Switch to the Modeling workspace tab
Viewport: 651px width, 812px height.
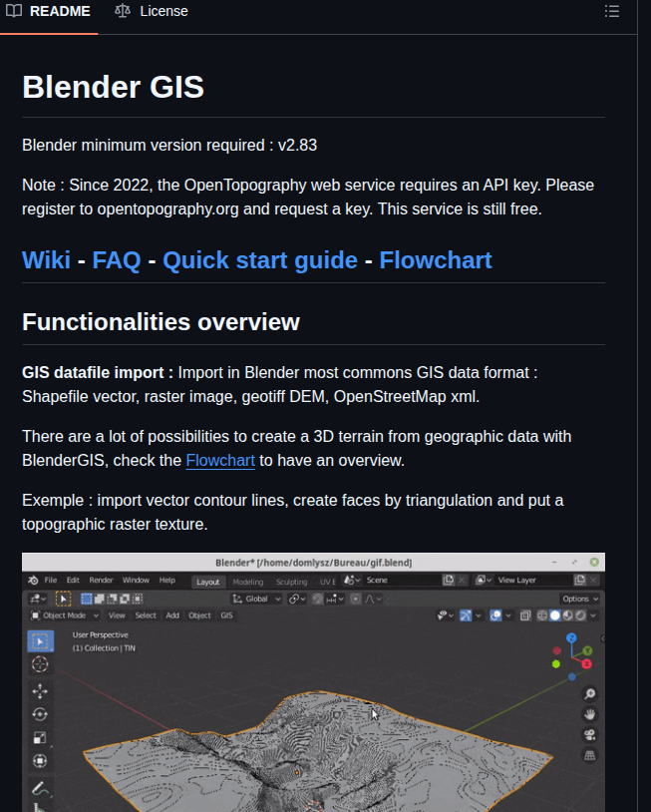click(x=248, y=583)
